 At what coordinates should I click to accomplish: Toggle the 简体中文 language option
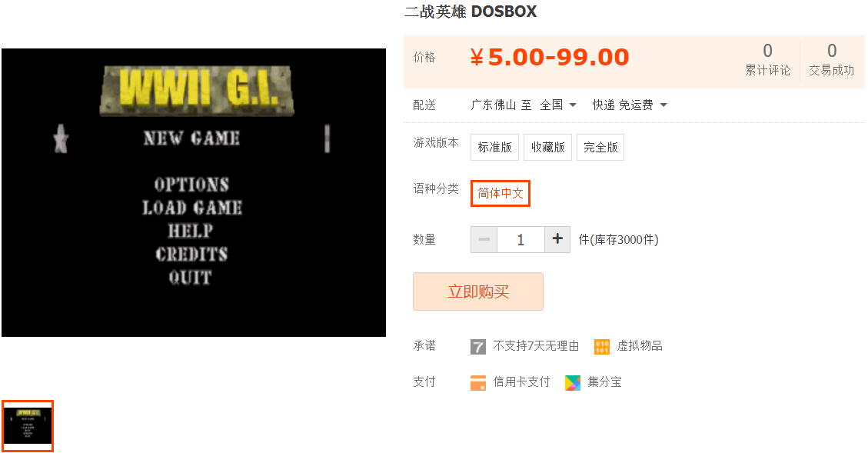click(501, 193)
